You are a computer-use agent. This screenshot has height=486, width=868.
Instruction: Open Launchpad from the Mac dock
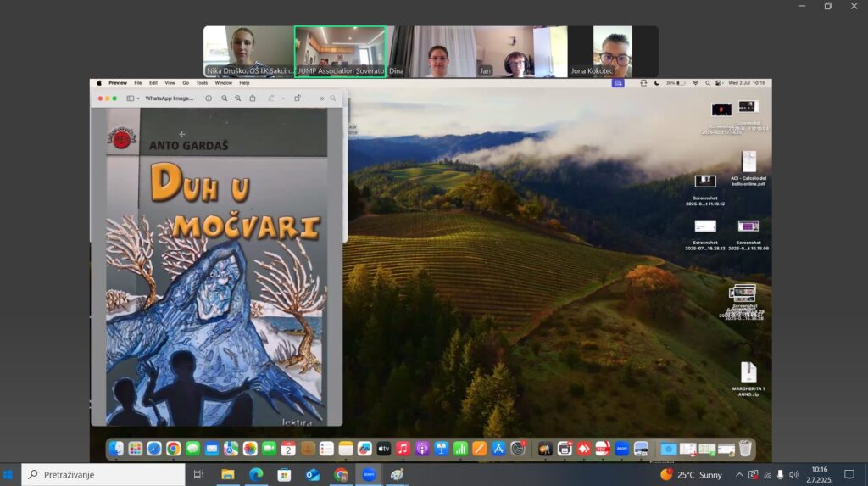click(135, 449)
